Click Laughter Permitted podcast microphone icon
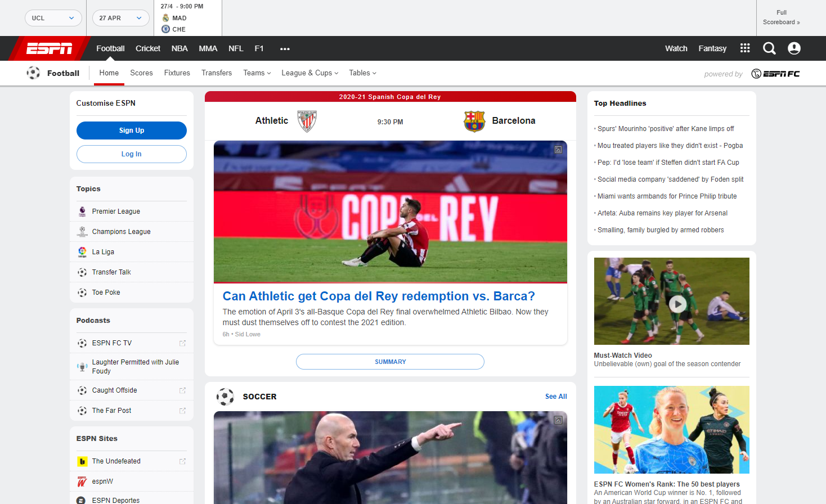 click(82, 367)
